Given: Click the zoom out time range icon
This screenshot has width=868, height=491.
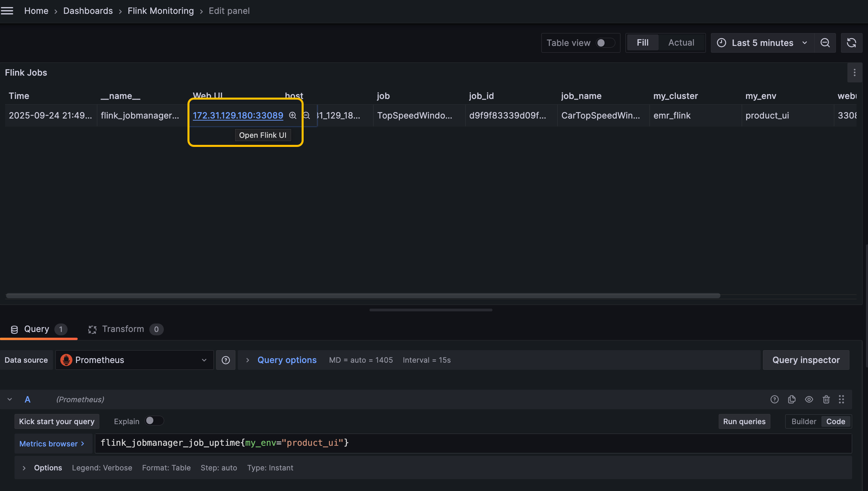Looking at the screenshot, I should 825,43.
